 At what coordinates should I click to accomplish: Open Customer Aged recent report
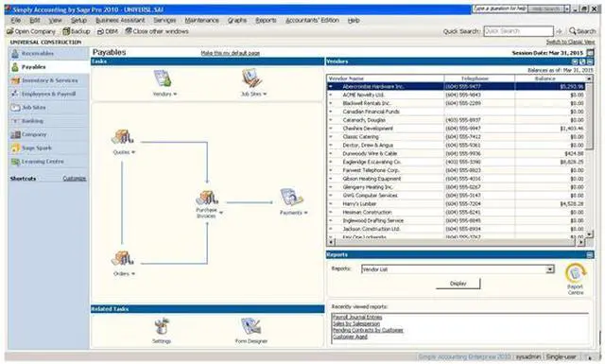click(350, 337)
